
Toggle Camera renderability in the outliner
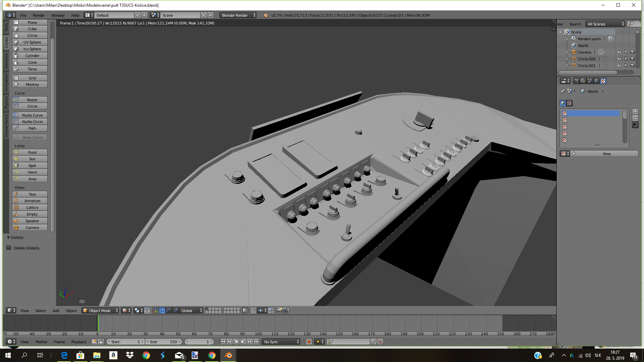click(x=632, y=52)
